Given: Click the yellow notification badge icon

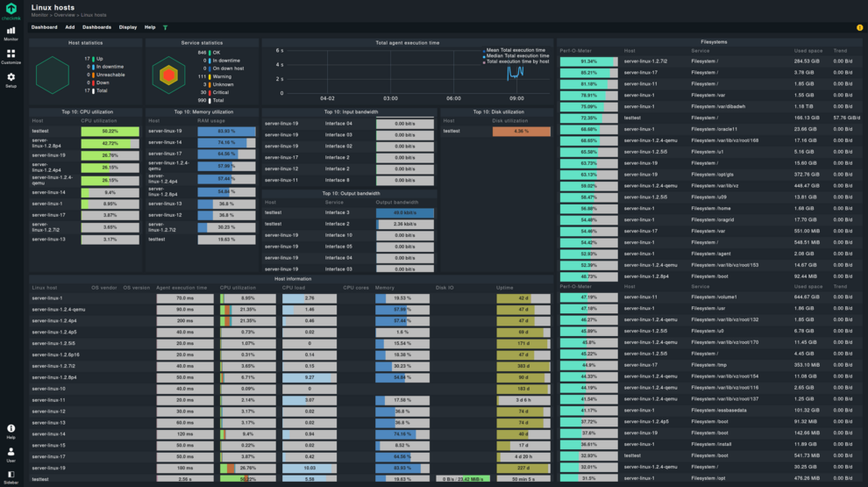Looking at the screenshot, I should 859,27.
